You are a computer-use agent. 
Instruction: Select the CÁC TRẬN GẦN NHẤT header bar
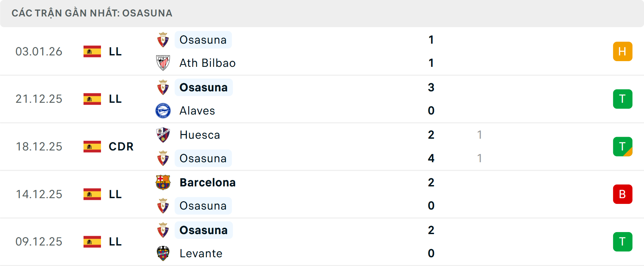[x=92, y=13]
